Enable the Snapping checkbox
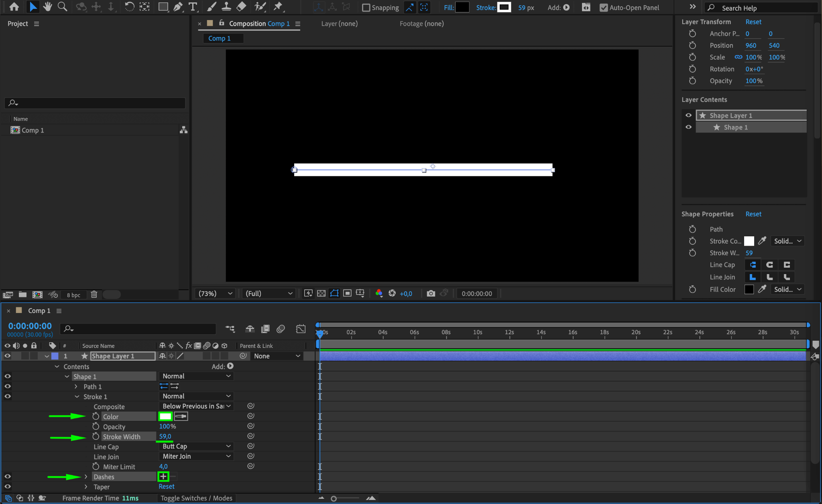 (366, 8)
